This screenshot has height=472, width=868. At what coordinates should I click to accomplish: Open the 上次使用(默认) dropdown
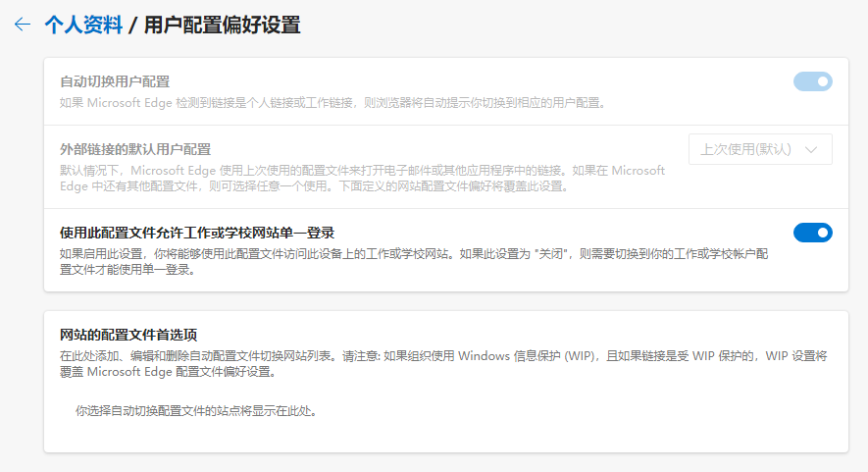click(x=760, y=149)
